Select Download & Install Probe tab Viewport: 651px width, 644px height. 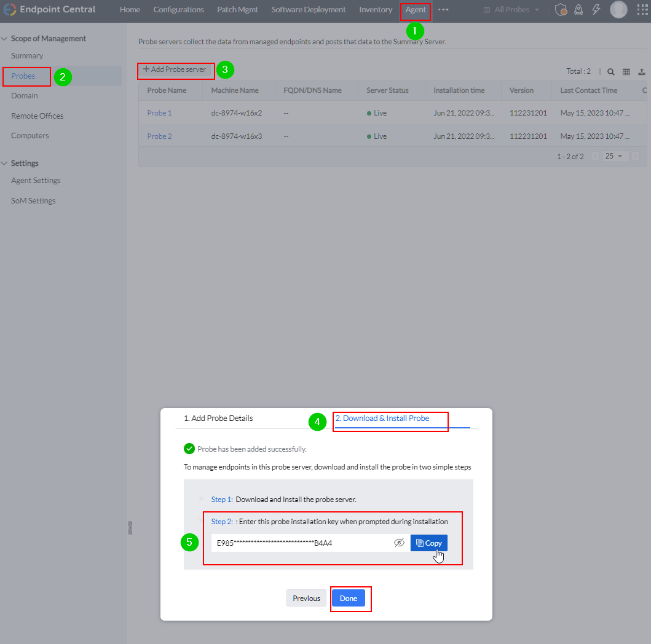click(382, 418)
